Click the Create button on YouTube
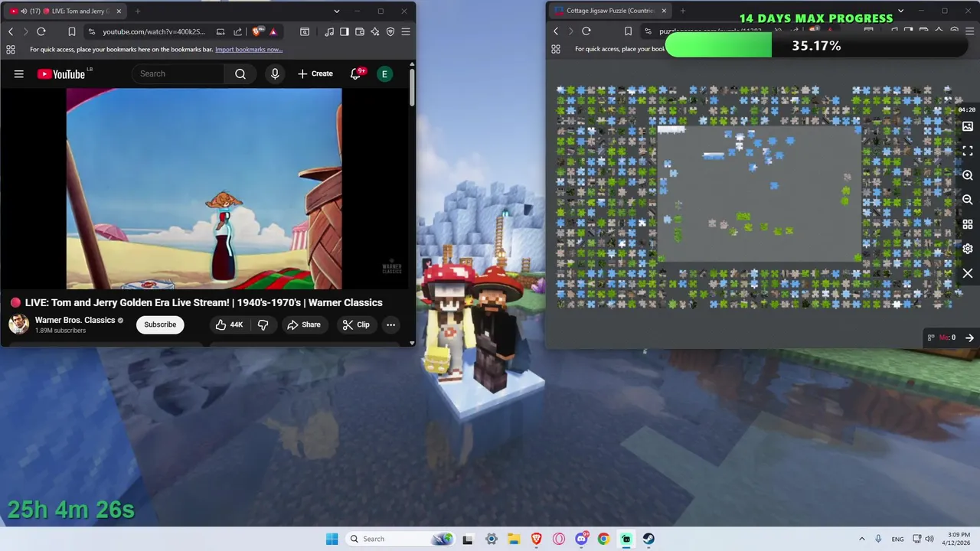The image size is (980, 551). click(x=315, y=73)
